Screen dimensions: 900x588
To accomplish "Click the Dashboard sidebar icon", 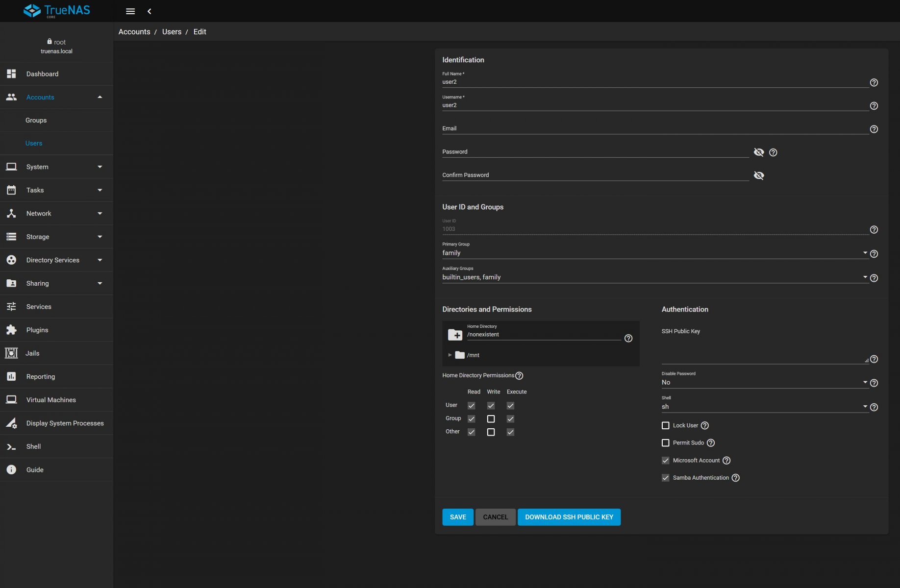I will (x=11, y=74).
